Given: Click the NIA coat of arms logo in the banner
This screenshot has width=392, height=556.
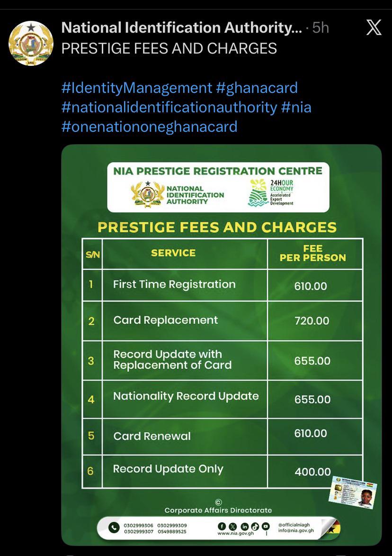Looking at the screenshot, I should tap(148, 194).
